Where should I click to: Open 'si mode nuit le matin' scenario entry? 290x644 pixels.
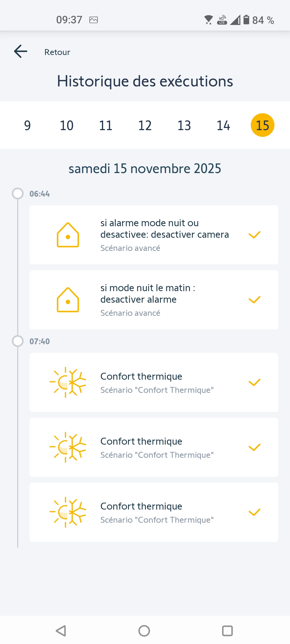154,300
